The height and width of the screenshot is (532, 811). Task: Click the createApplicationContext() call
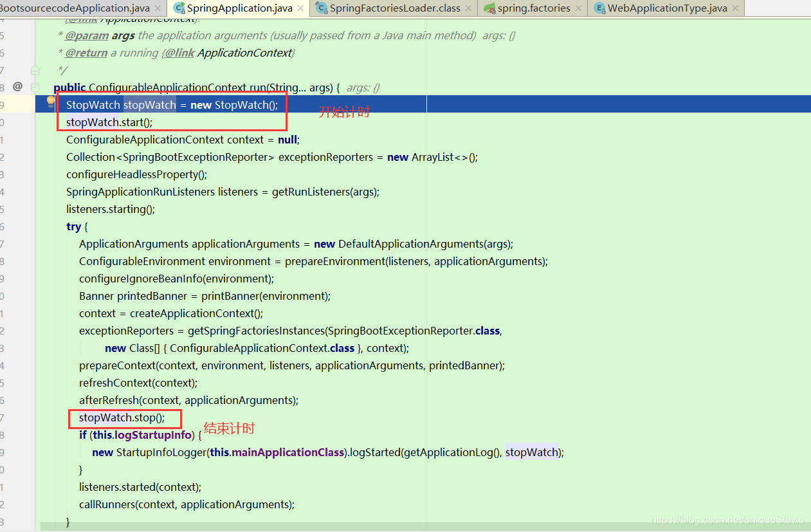[196, 313]
